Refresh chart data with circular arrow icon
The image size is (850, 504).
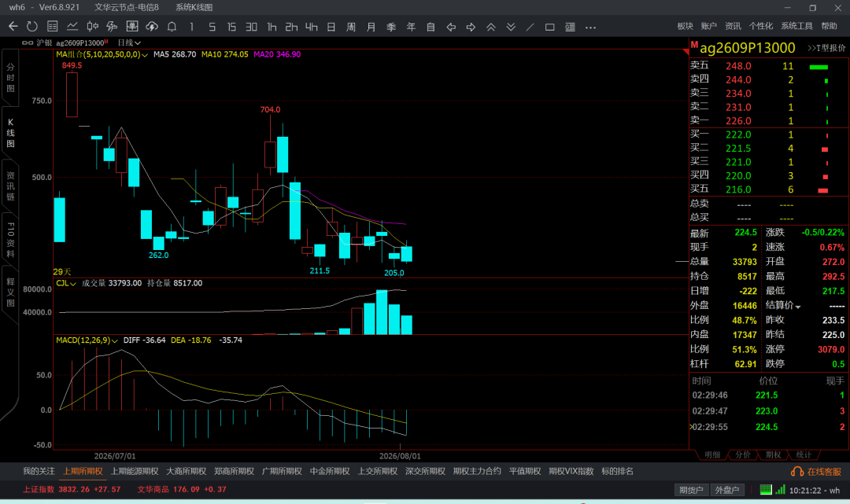pos(32,27)
